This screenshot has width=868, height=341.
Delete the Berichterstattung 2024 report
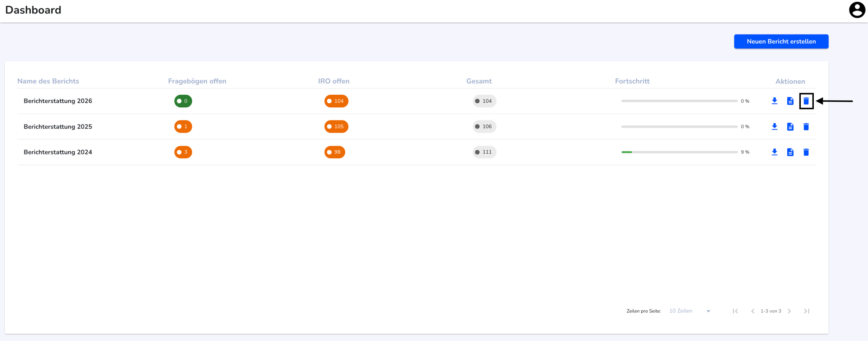(x=806, y=152)
